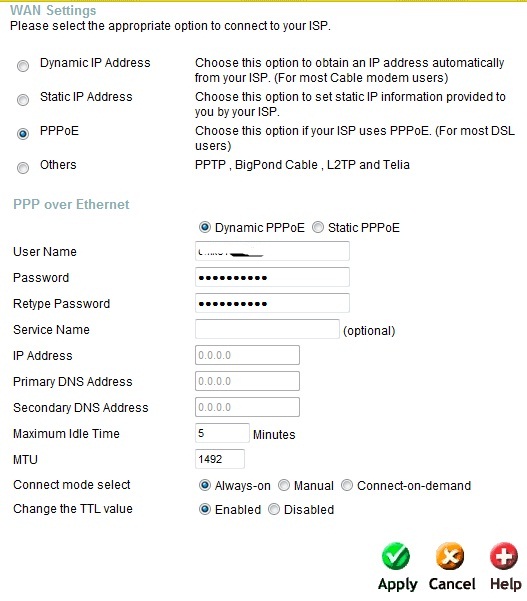Choose the PPPoE connection type radio
Screen dimensions: 527x601
click(x=23, y=134)
